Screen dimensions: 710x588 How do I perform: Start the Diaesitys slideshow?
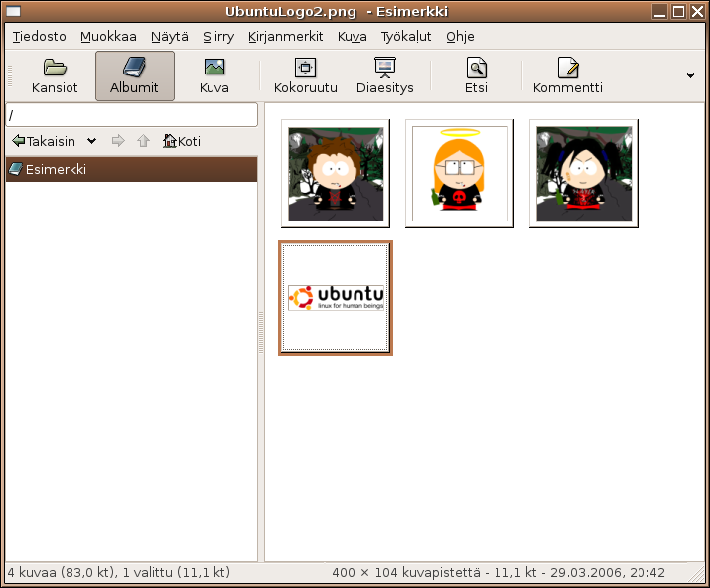(385, 75)
